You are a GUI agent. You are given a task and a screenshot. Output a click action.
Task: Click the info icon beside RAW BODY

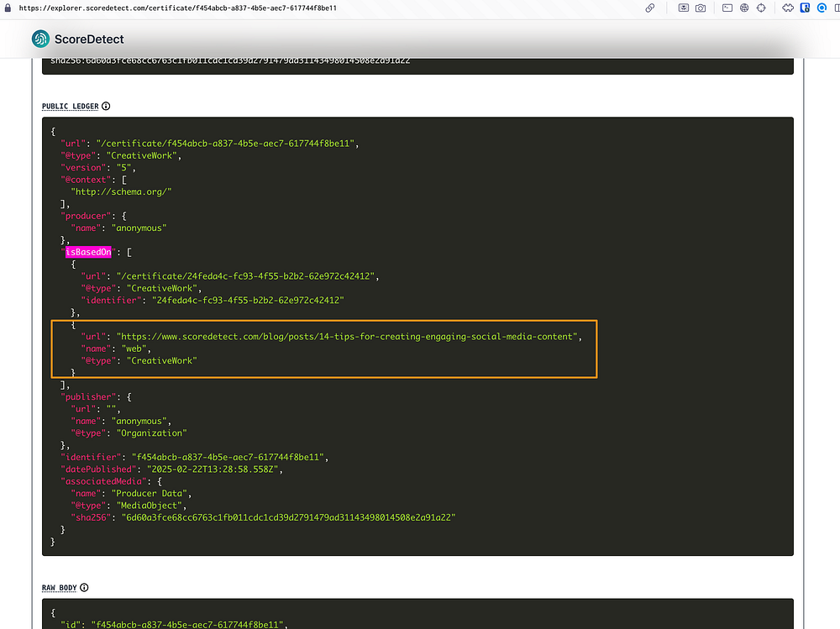(84, 588)
